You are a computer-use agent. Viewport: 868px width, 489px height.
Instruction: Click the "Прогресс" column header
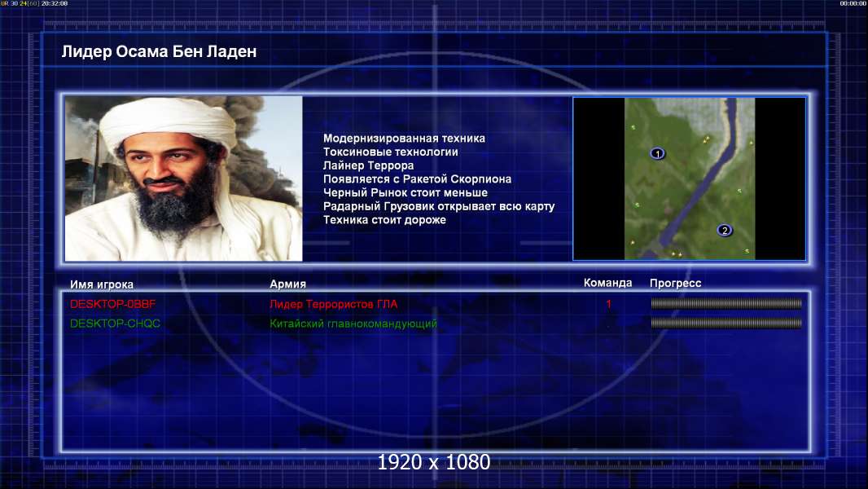click(675, 283)
